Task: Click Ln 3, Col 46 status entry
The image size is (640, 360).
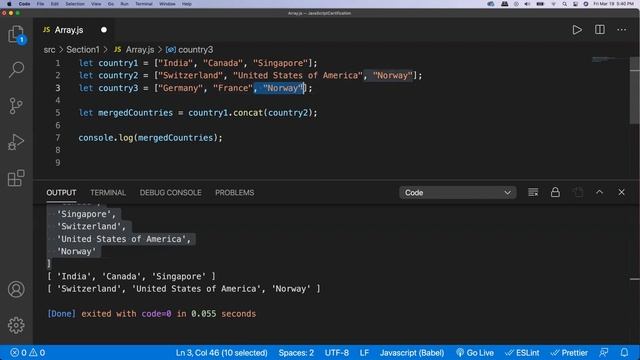Action: point(221,353)
